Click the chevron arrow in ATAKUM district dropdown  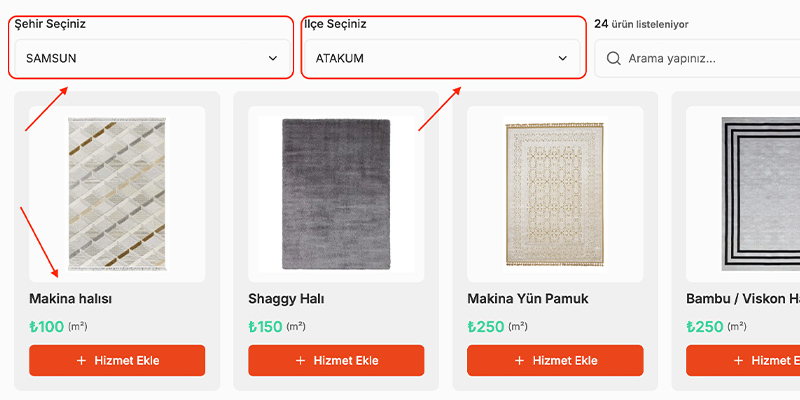[563, 58]
